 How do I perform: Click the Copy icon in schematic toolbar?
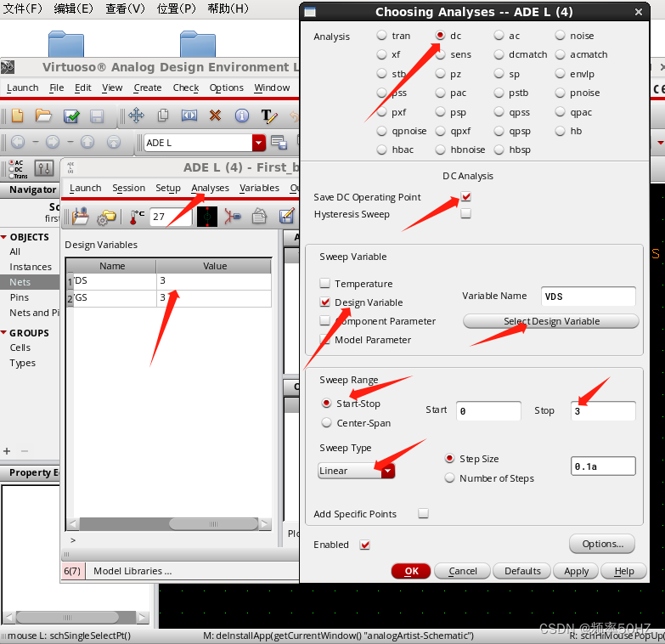(x=163, y=116)
